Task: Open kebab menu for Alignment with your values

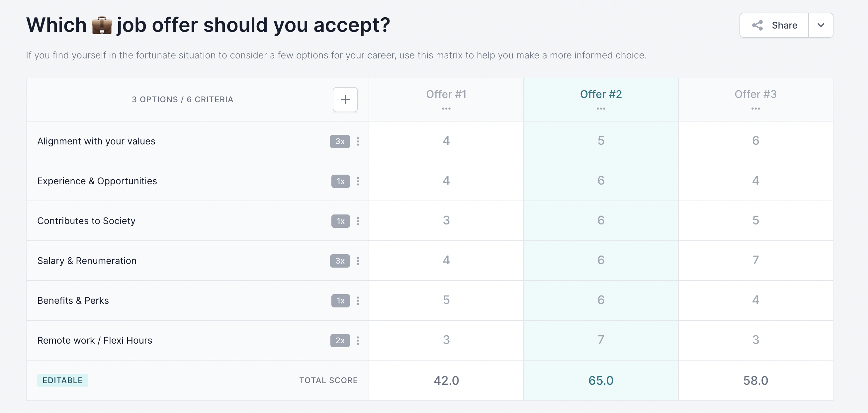Action: [x=358, y=141]
